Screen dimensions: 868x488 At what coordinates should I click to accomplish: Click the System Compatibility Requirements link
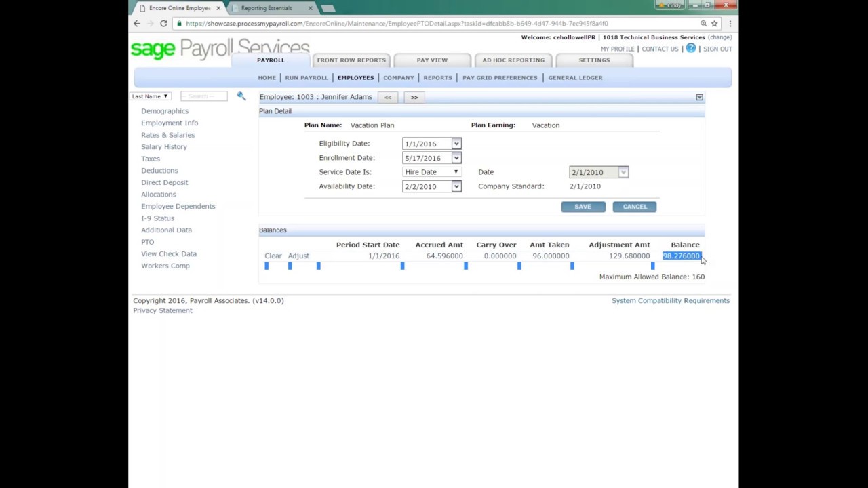coord(671,300)
